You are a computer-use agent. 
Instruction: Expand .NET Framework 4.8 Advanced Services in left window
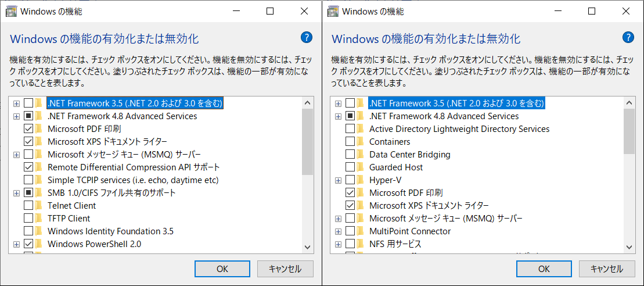click(16, 116)
